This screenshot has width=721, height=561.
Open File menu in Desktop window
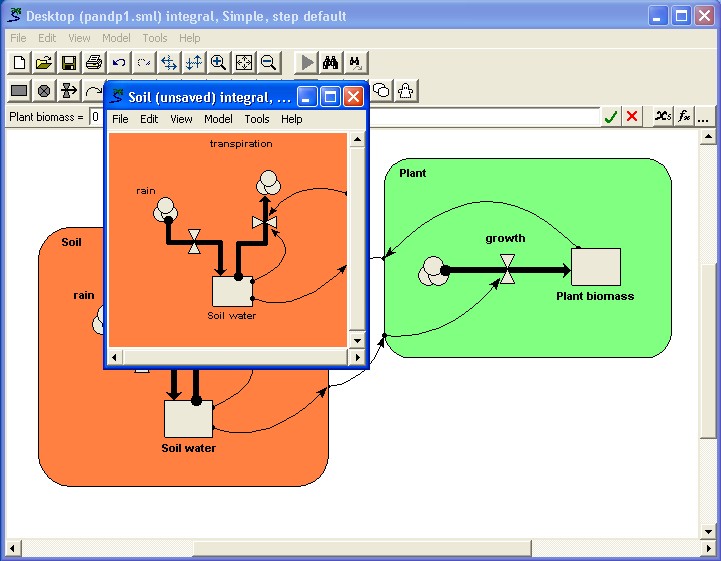pyautogui.click(x=18, y=38)
